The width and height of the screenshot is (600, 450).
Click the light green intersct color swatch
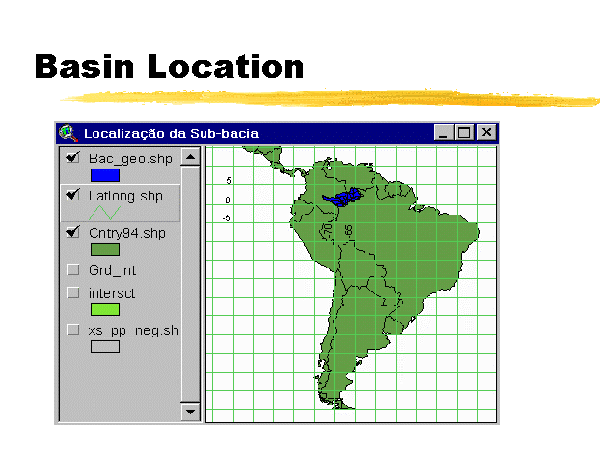click(x=105, y=310)
